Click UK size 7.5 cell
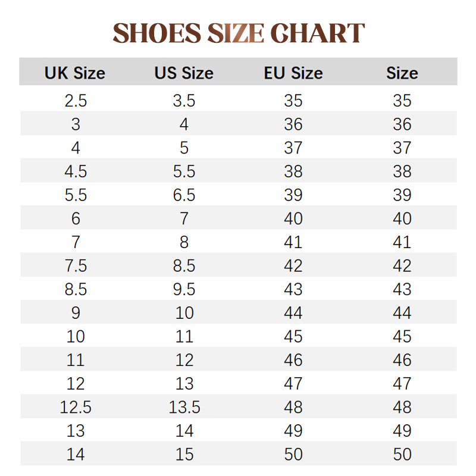 pos(76,266)
